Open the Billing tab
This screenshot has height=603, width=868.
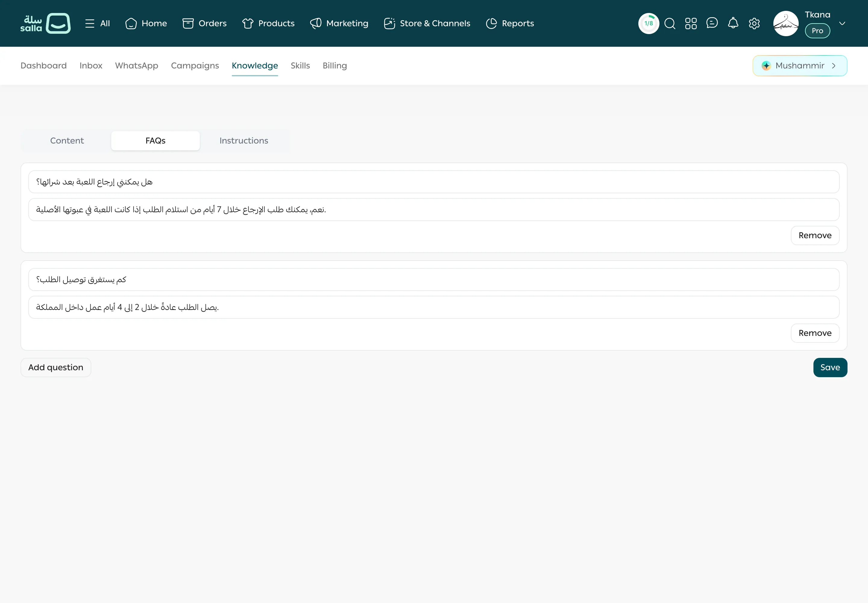[335, 66]
